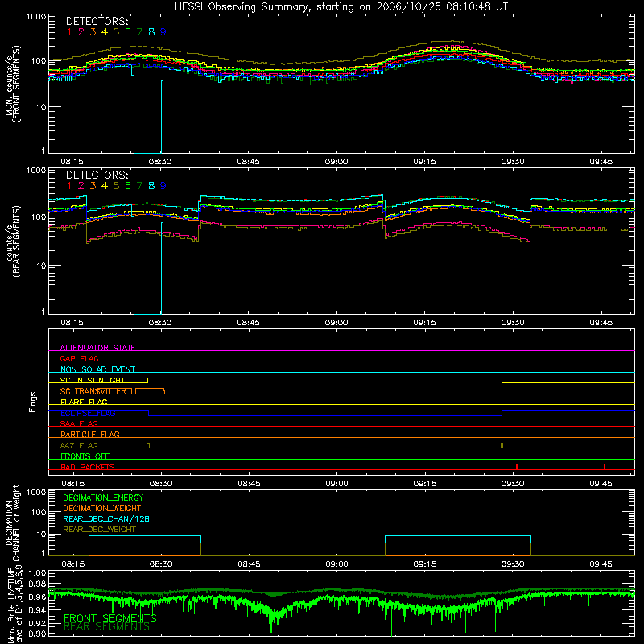Click the counts/s (REAR SEGMENTS) axis title
Image resolution: width=644 pixels, height=644 pixels.
tap(13, 242)
